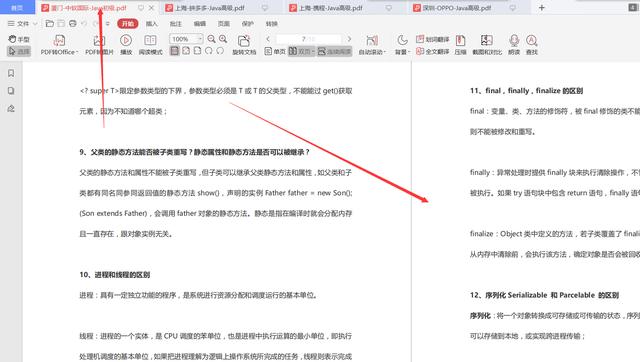Go to the previous page arrow
The image size is (640, 362).
click(x=268, y=39)
